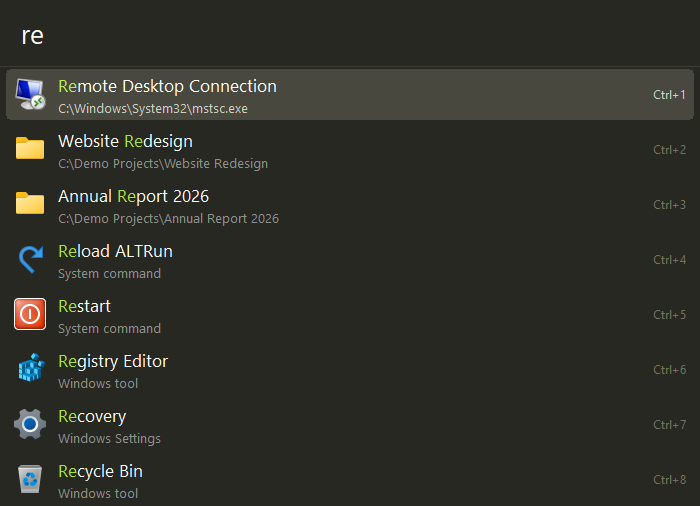
Task: Click the Website Redesign folder icon
Action: tap(30, 148)
